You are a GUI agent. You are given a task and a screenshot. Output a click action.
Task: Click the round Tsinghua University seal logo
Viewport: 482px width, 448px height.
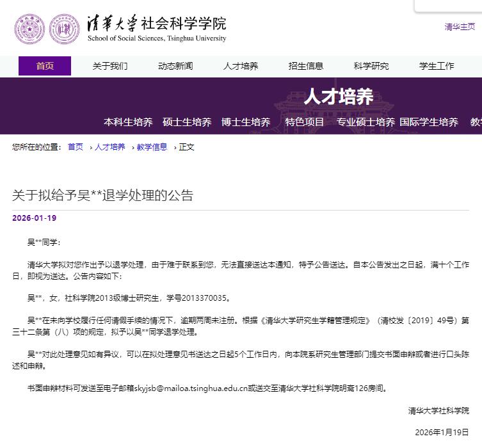[29, 28]
